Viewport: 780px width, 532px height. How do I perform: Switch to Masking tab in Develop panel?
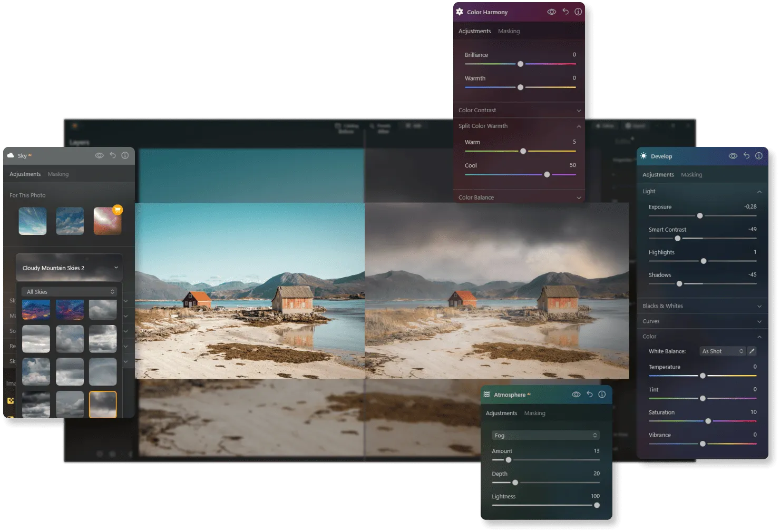(691, 174)
